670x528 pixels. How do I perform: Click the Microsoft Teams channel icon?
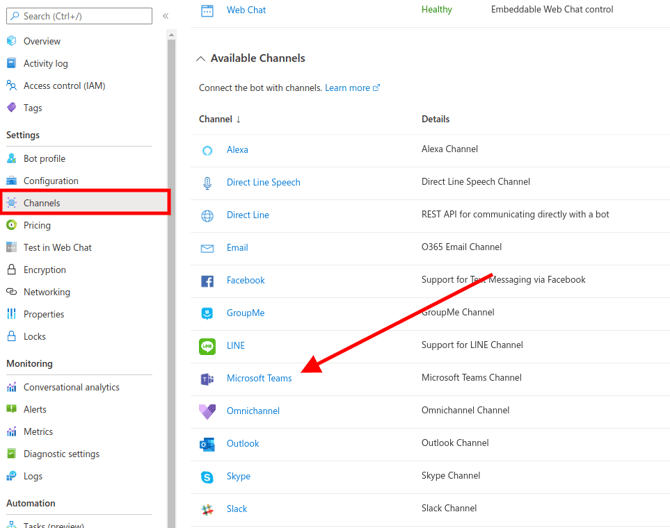coord(207,379)
